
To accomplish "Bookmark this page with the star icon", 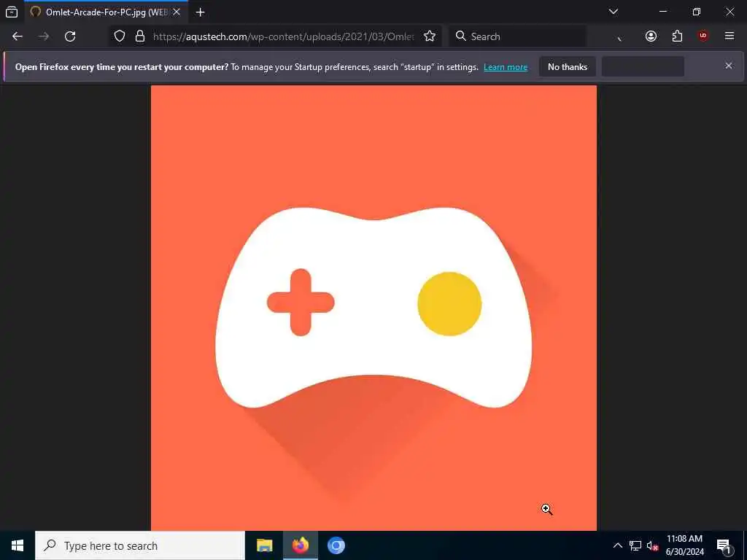I will click(430, 36).
